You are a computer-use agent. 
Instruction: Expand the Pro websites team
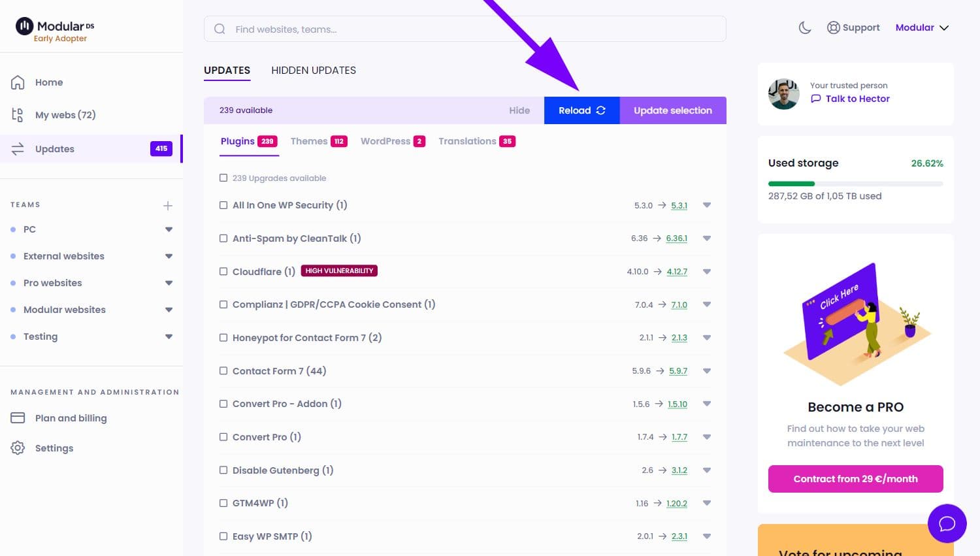pyautogui.click(x=169, y=283)
